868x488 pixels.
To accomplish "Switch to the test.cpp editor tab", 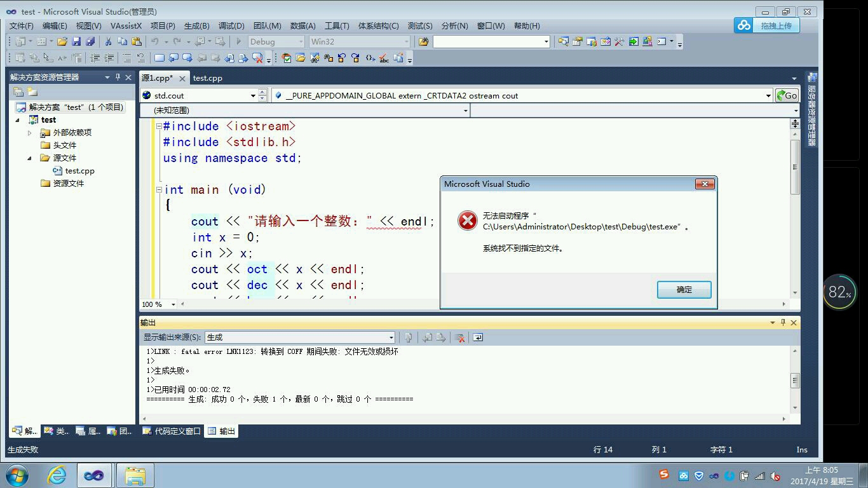I will coord(208,78).
